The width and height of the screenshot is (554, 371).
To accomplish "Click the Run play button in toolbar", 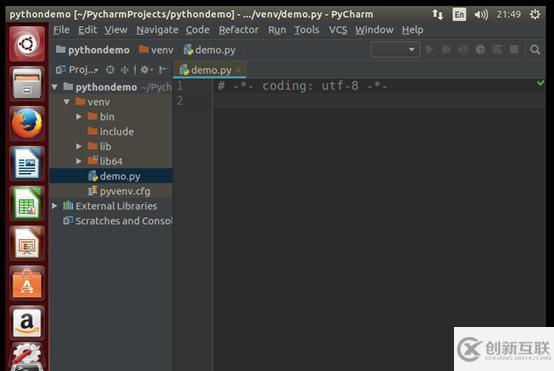I will (x=429, y=50).
